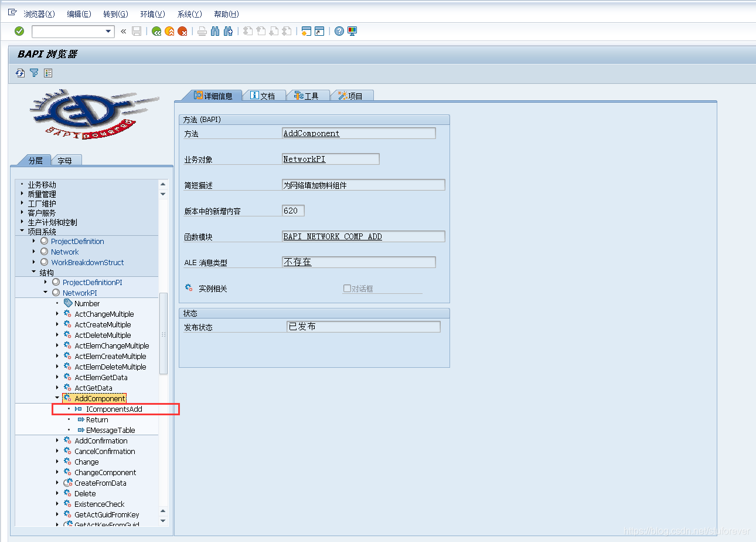Click the BAPI_NETWORK_COMP_ADD function module field
Screen dimensions: 756x542
tap(363, 236)
